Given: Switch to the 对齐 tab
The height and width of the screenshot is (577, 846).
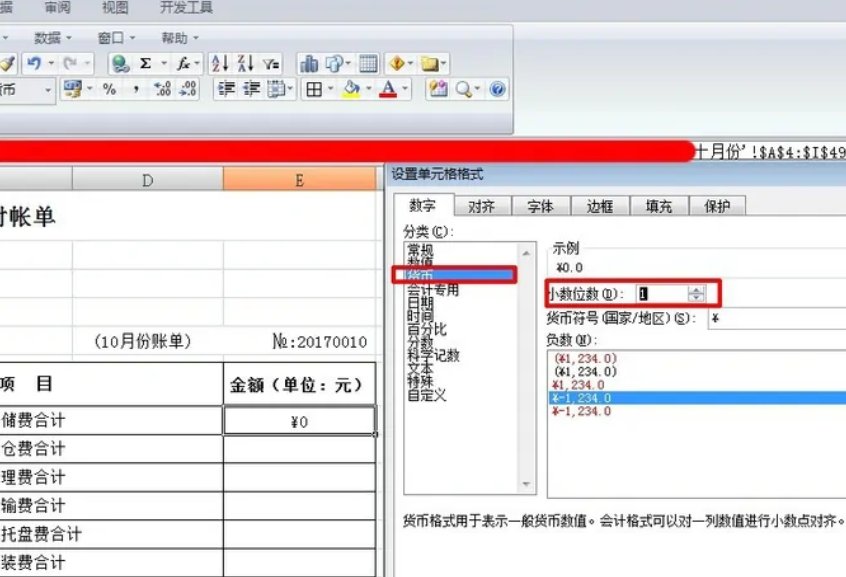Looking at the screenshot, I should 481,206.
